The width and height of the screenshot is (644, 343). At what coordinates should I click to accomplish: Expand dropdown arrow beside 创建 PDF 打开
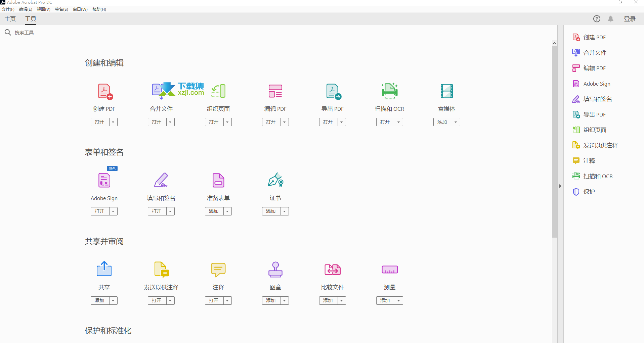pyautogui.click(x=113, y=122)
